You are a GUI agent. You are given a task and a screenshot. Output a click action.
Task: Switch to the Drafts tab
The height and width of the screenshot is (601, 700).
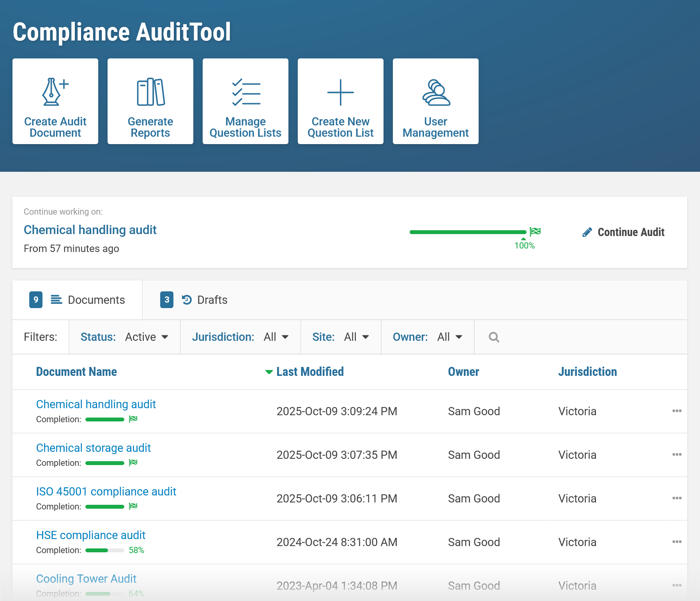tap(194, 300)
